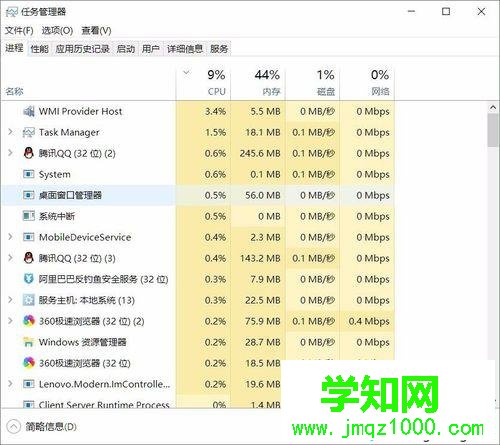Switch to the 启动 tab
The image size is (500, 445).
126,49
